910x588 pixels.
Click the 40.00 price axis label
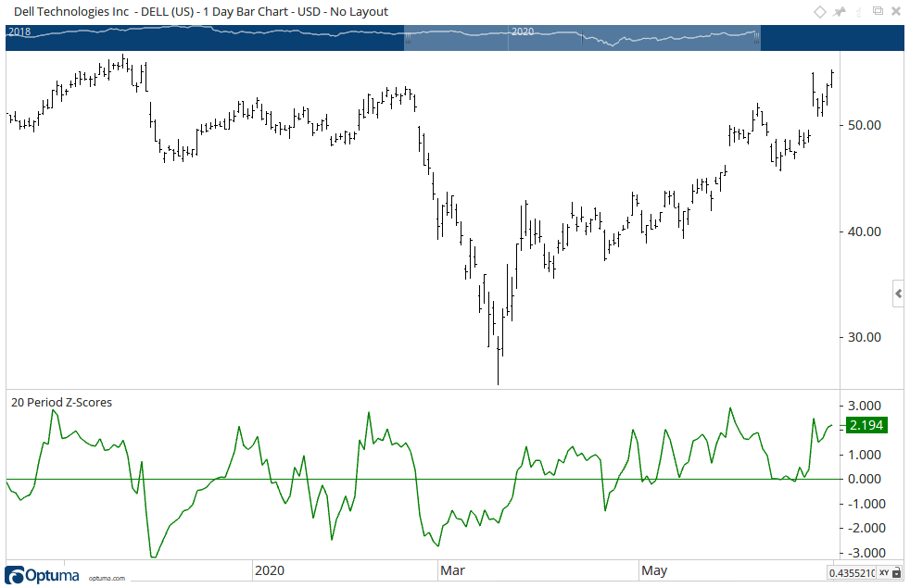pyautogui.click(x=865, y=231)
